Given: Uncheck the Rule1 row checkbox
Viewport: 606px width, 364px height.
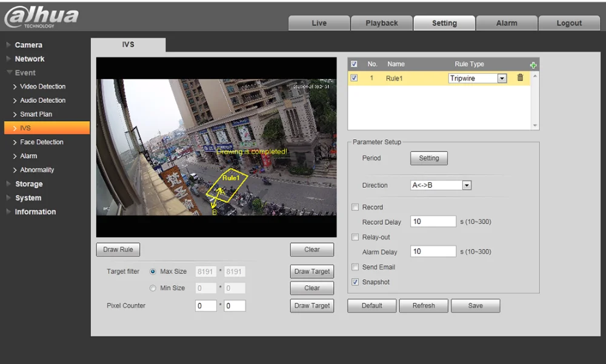Looking at the screenshot, I should [x=355, y=78].
